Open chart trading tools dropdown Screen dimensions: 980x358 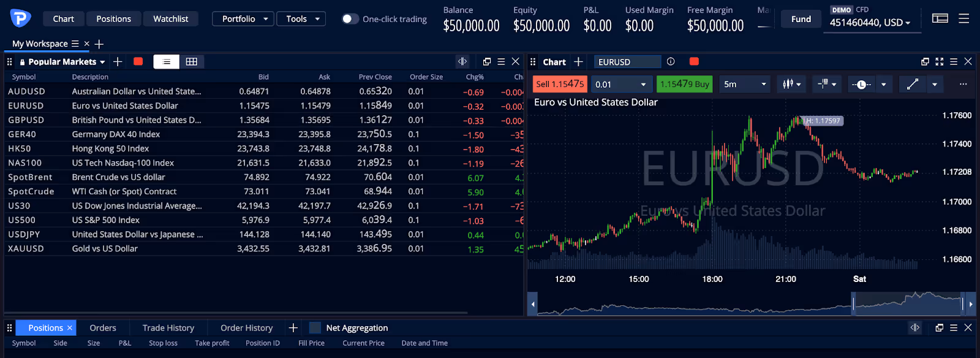click(827, 84)
